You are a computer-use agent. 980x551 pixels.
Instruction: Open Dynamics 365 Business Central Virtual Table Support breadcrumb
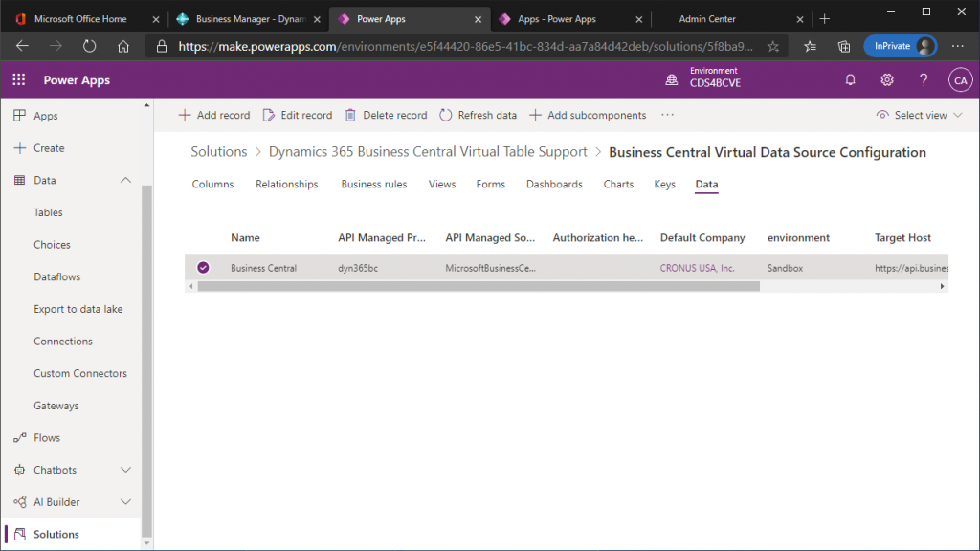click(x=428, y=152)
